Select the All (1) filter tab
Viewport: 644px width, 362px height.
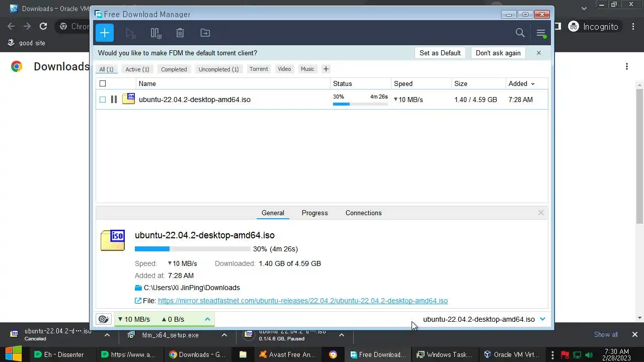click(x=106, y=69)
